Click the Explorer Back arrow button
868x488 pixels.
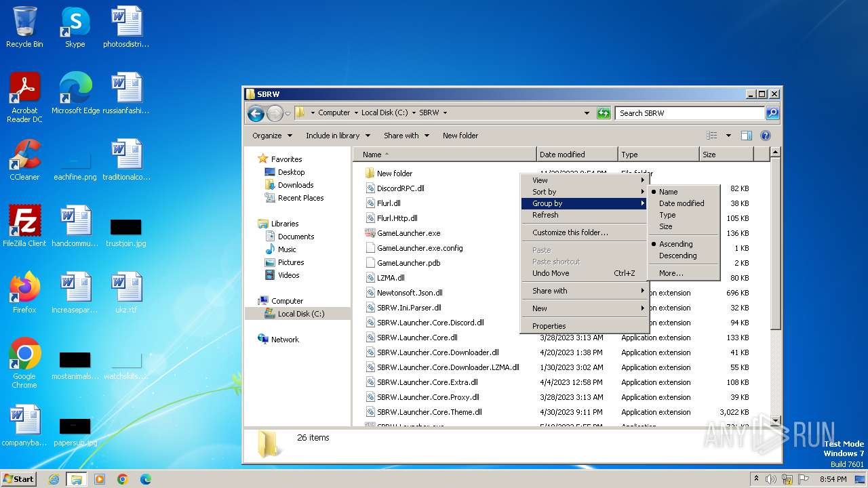pos(256,113)
